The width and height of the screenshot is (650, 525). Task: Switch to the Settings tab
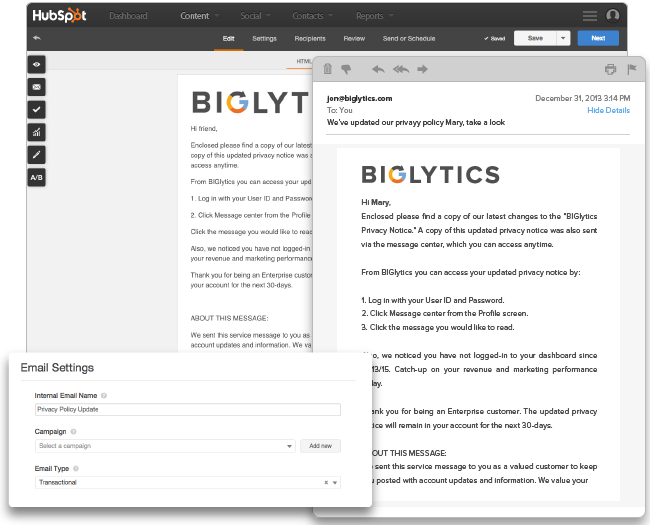pyautogui.click(x=264, y=38)
